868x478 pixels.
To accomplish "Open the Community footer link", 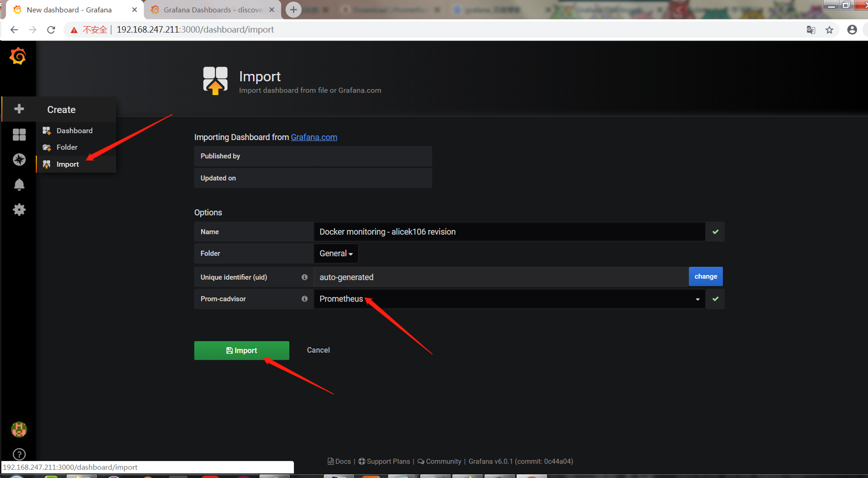I will click(x=440, y=461).
